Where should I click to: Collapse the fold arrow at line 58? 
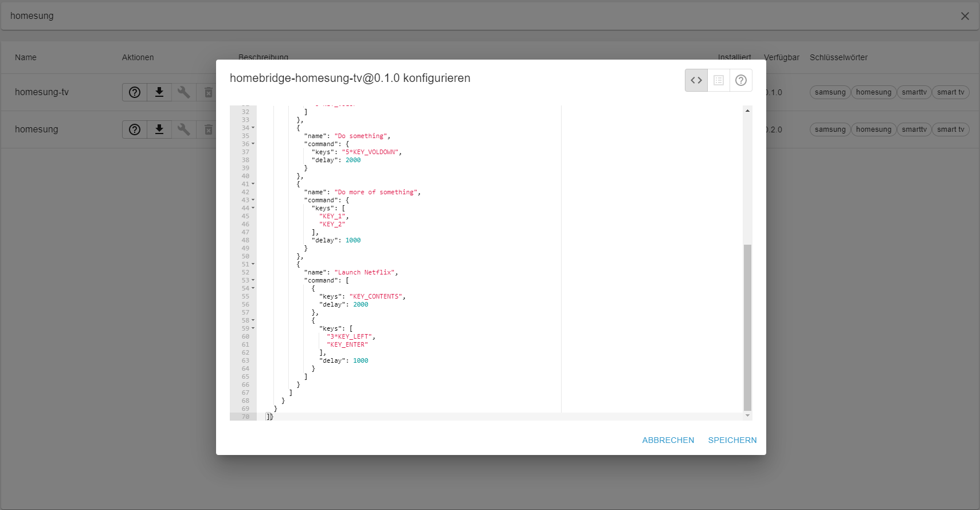253,320
